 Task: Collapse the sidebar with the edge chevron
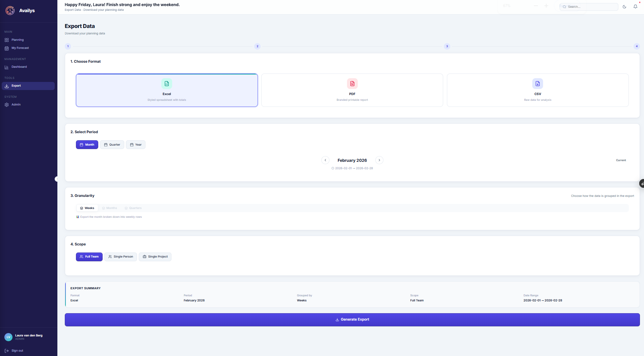click(x=57, y=179)
